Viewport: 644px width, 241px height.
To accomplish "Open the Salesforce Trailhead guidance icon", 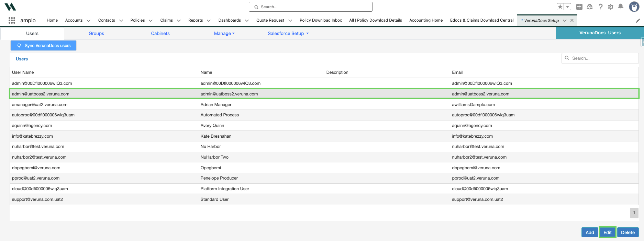I will pyautogui.click(x=590, y=7).
